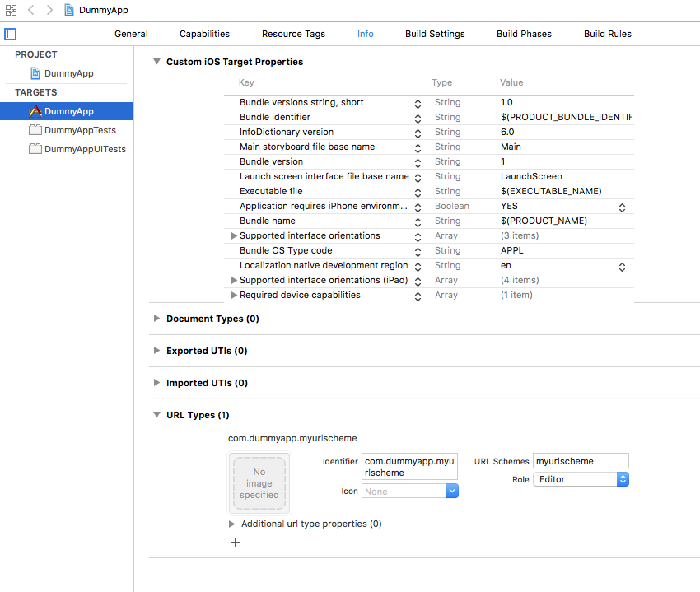Expand Supported interface orientations array
The width and height of the screenshot is (700, 592).
[x=234, y=235]
